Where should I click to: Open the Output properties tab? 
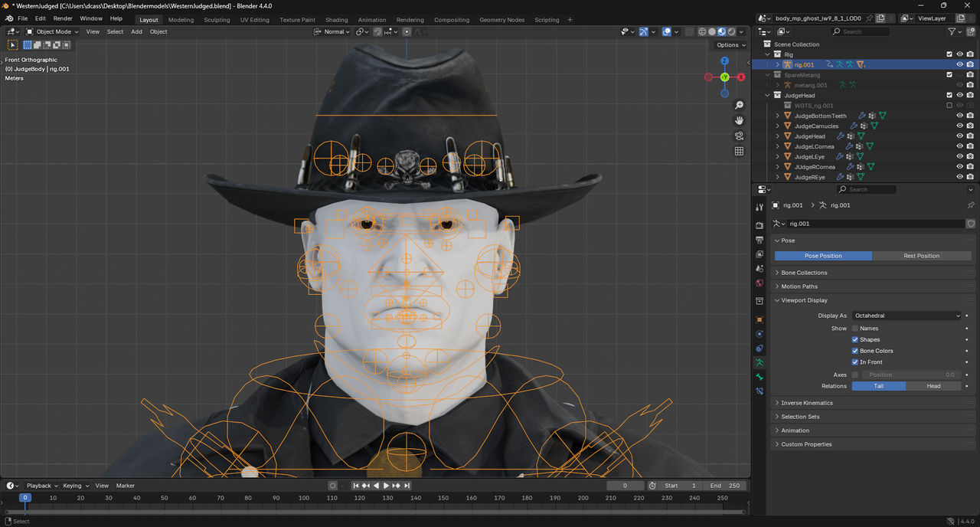pos(759,240)
